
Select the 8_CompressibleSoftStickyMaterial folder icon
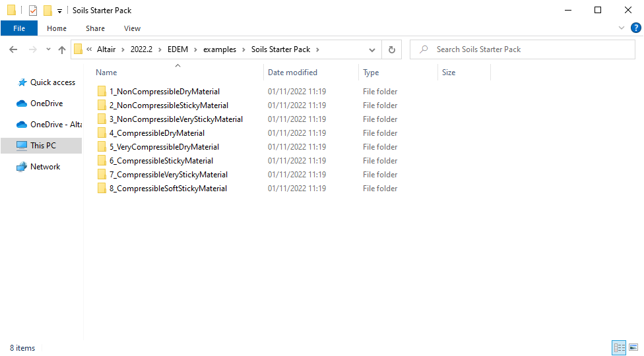102,189
